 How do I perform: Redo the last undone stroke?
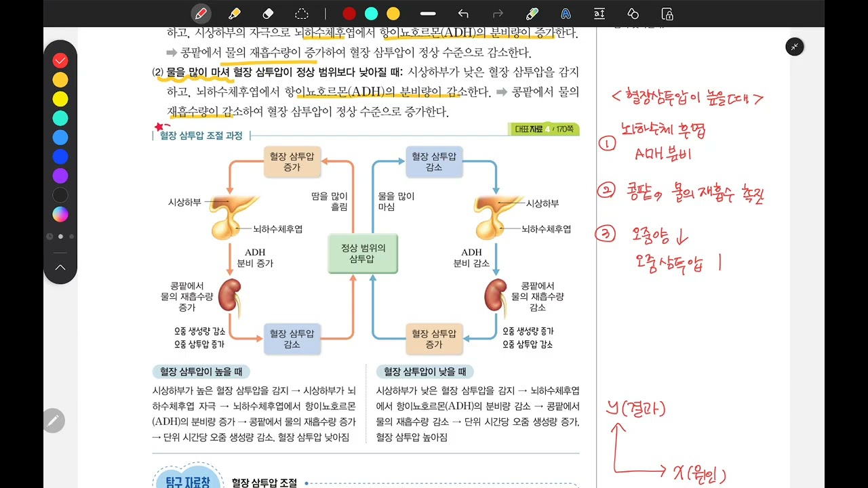(498, 14)
